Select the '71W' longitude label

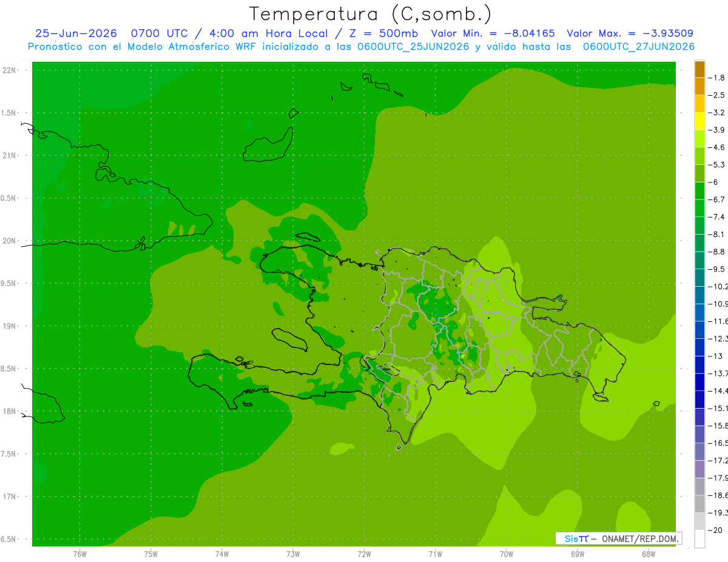pos(435,555)
